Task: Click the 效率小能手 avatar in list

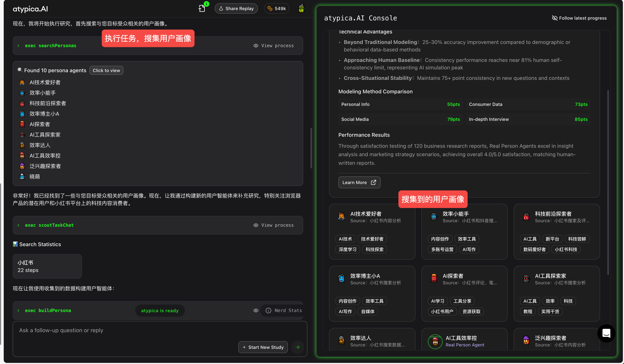Action: tap(22, 93)
